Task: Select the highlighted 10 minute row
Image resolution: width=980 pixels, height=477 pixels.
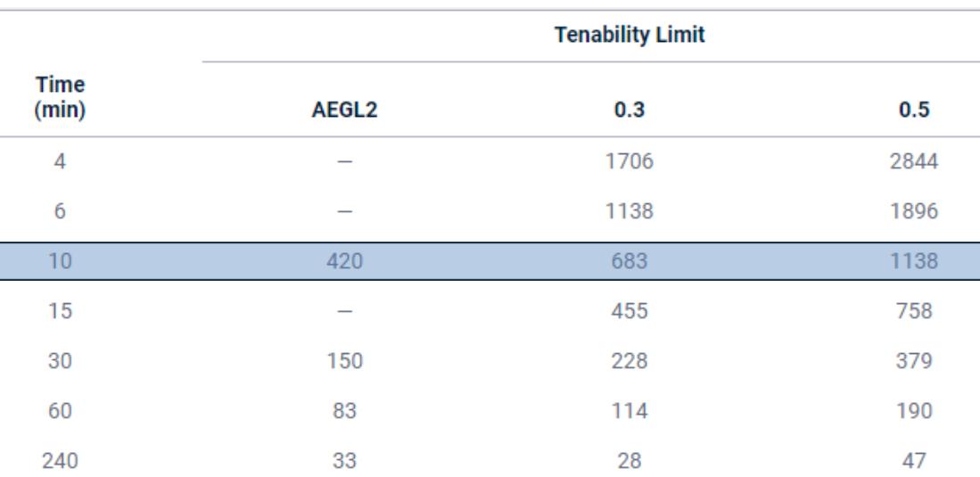Action: tap(490, 260)
